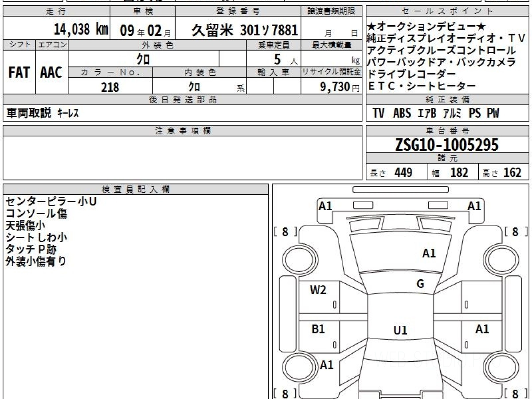Select the seating capacity value 5 人
The image size is (532, 399).
(286, 59)
